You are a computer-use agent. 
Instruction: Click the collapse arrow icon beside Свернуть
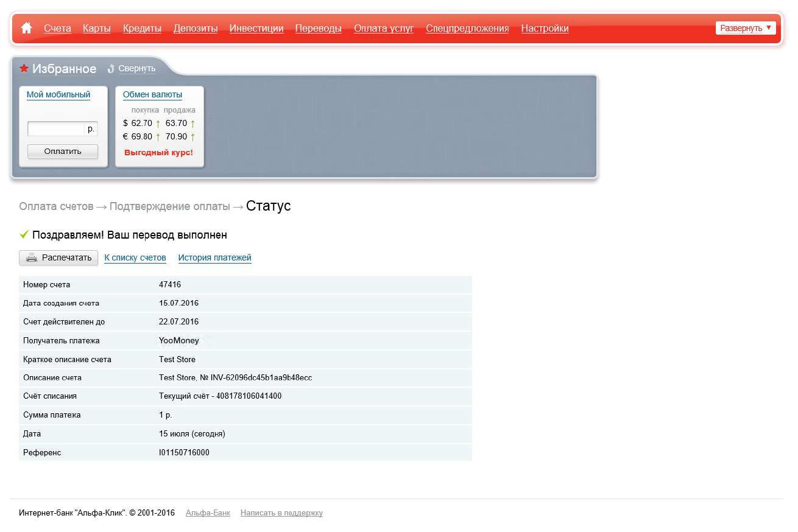(111, 69)
